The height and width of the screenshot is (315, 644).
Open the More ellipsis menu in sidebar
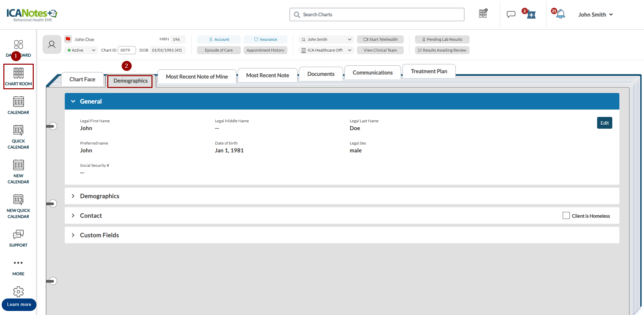coord(18,266)
